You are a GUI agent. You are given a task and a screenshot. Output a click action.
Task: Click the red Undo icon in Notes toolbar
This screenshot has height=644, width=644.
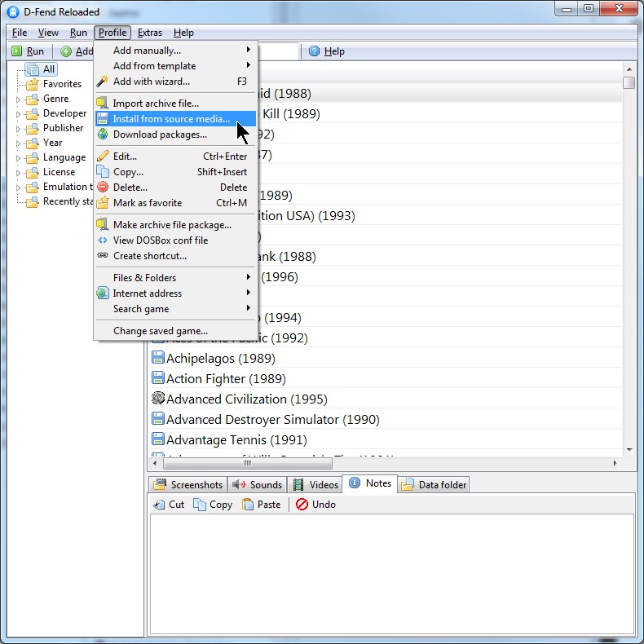point(302,504)
